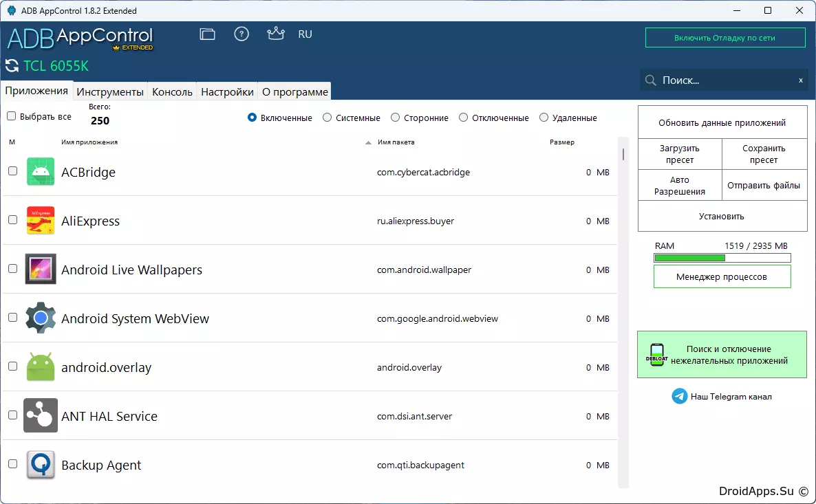Image resolution: width=816 pixels, height=504 pixels.
Task: Click the Поиск search field
Action: click(724, 80)
